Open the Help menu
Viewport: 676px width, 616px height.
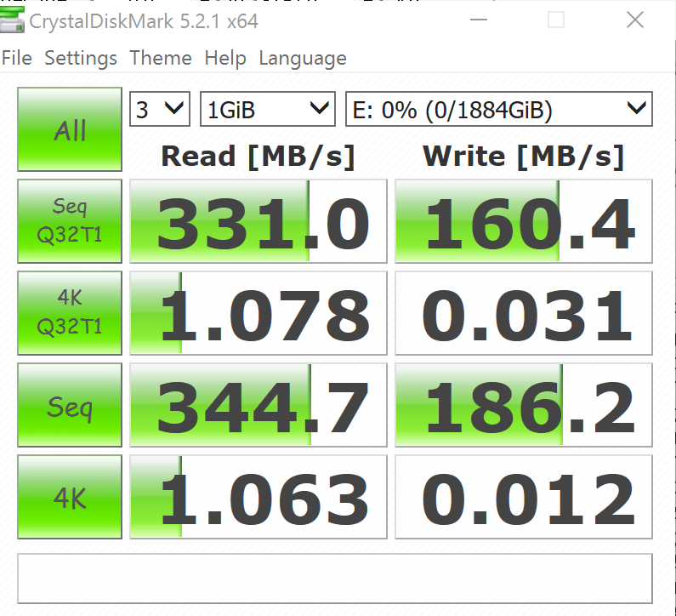[225, 58]
